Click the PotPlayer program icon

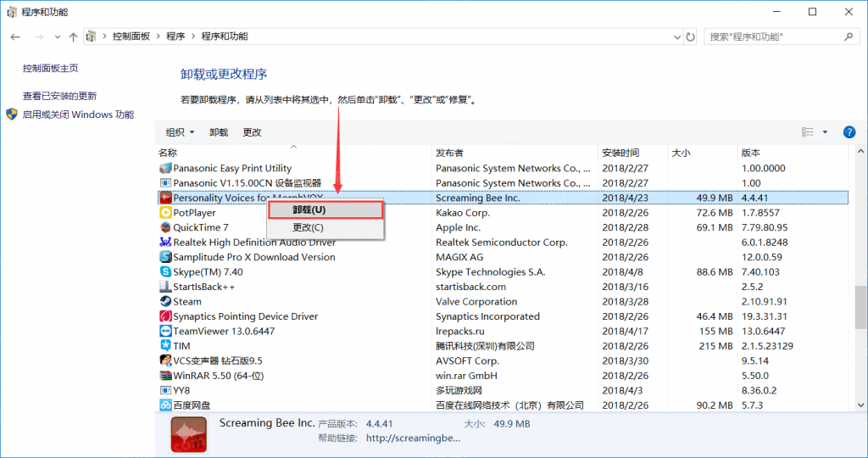[x=165, y=213]
